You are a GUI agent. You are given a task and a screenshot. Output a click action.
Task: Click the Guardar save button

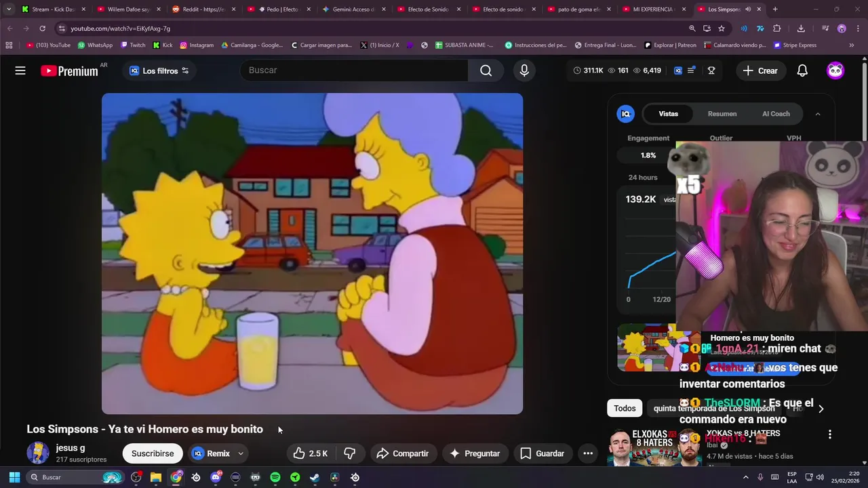[x=542, y=453]
